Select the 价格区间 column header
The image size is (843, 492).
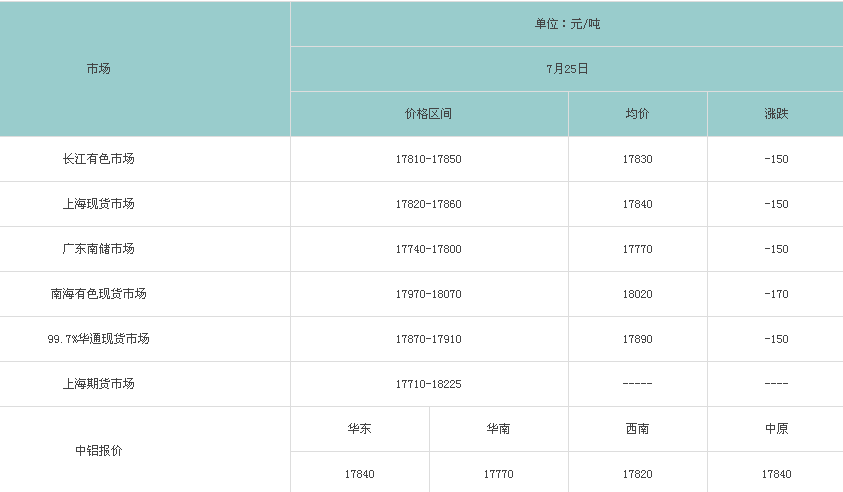tap(428, 114)
